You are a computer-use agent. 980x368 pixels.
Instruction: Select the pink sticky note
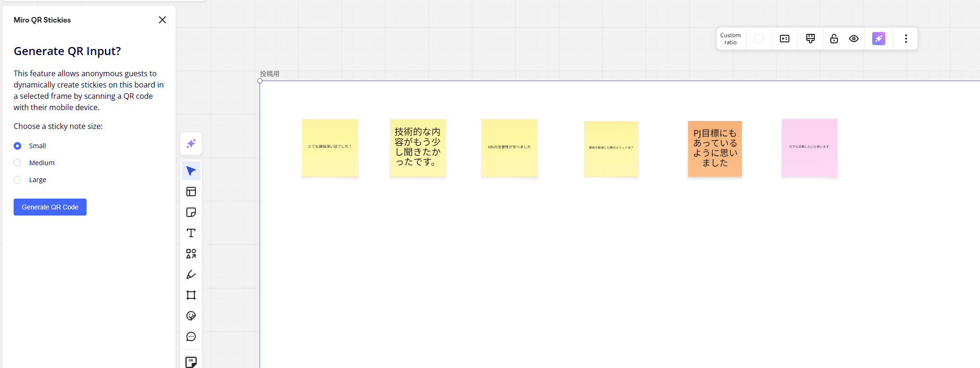810,148
